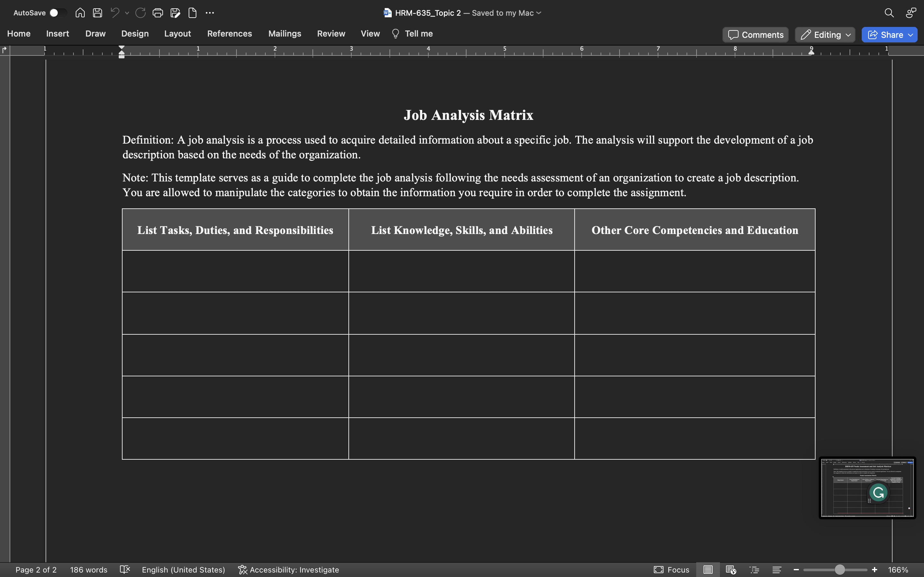Click the Undo icon in the toolbar
The image size is (924, 577).
click(115, 13)
